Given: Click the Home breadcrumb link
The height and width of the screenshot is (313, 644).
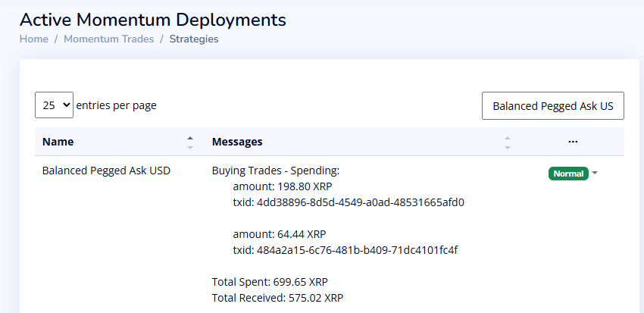Looking at the screenshot, I should [33, 39].
